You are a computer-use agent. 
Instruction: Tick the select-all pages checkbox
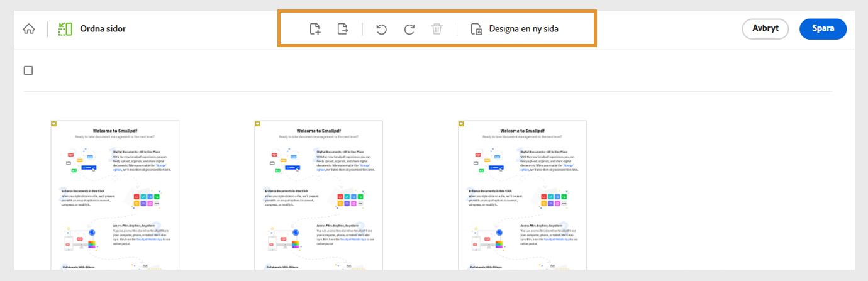pos(28,70)
